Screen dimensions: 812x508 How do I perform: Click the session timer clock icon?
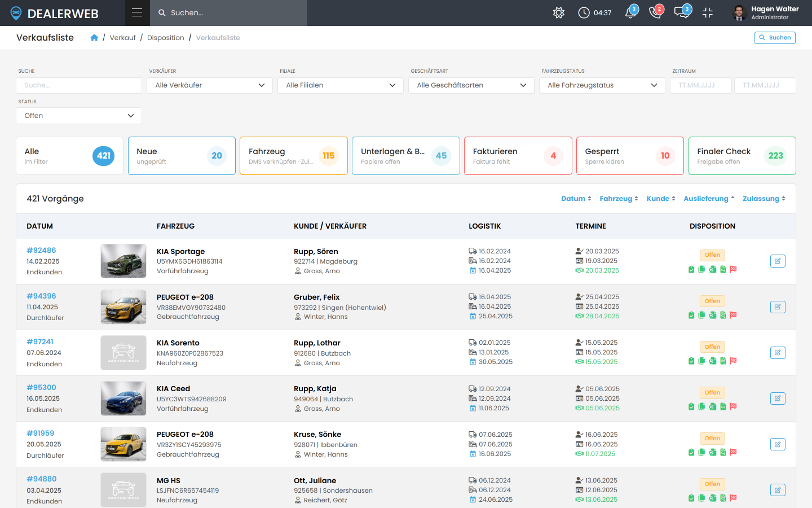pos(584,12)
